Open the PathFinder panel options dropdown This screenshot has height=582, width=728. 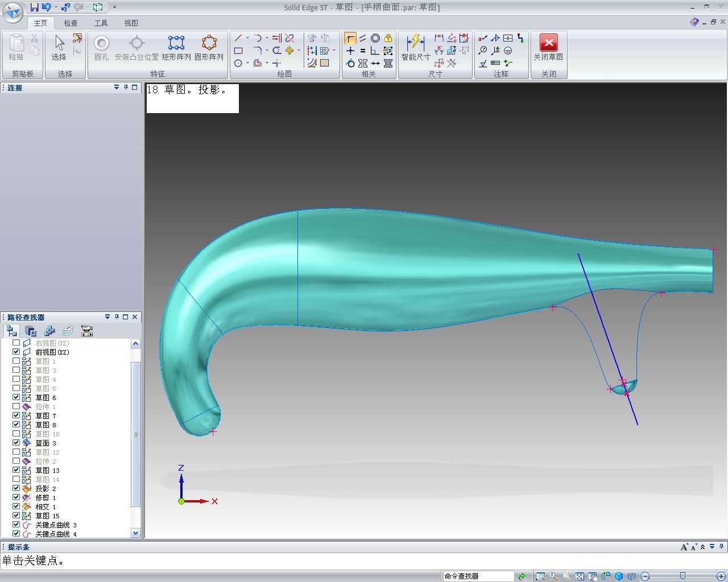(x=107, y=317)
